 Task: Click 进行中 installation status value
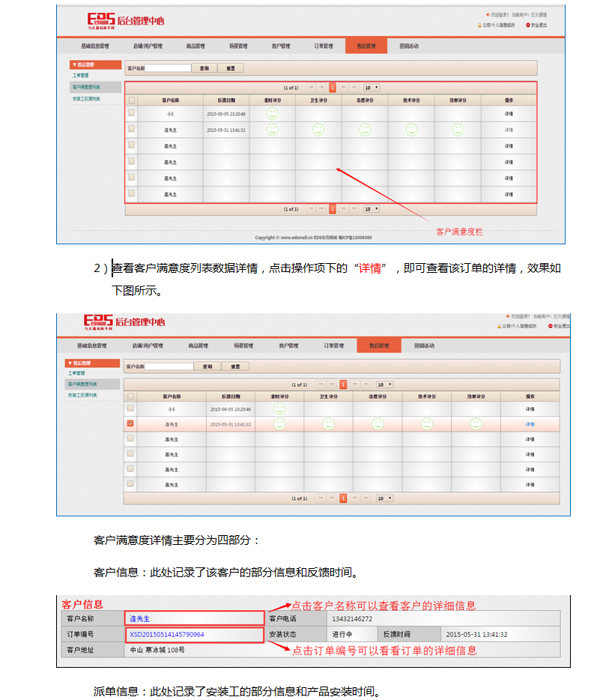tap(342, 634)
